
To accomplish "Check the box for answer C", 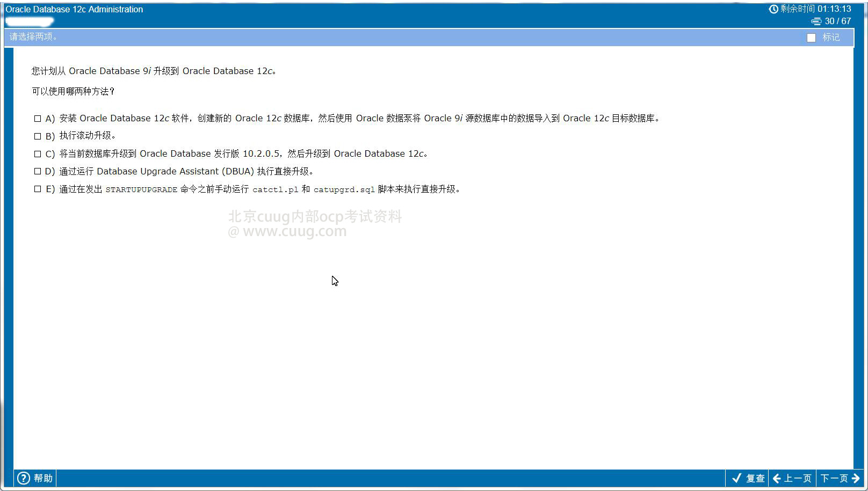I will 38,154.
